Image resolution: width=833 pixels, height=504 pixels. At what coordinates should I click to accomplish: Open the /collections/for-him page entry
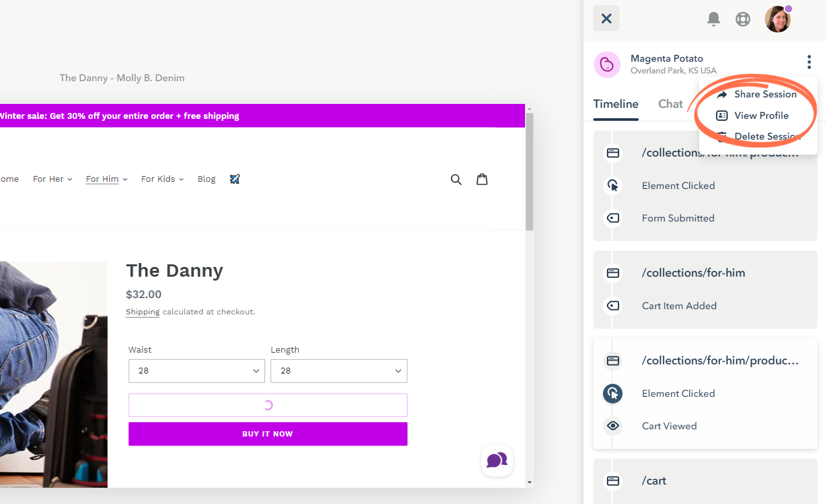coord(693,273)
